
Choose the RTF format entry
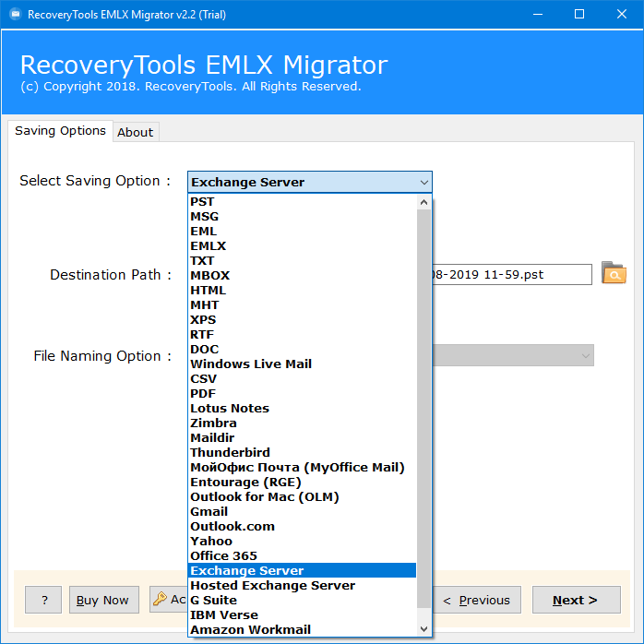click(x=302, y=335)
